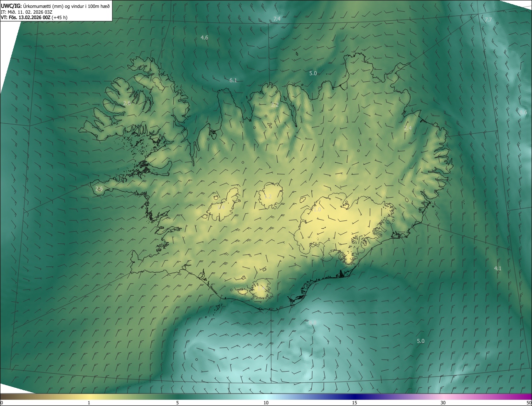Select the 5 tick on the color legend
Viewport: 532px width, 406px height.
click(177, 403)
